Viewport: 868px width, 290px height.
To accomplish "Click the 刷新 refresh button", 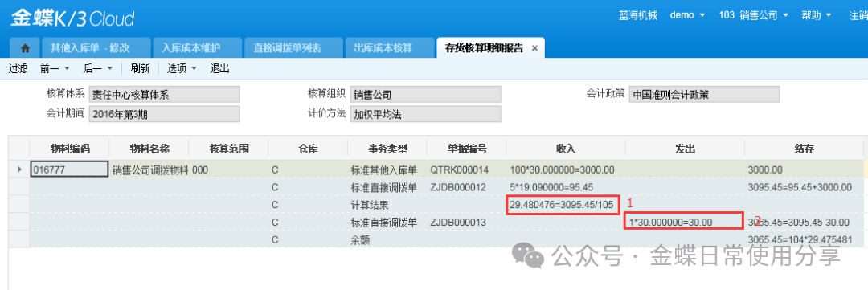I will pos(140,68).
